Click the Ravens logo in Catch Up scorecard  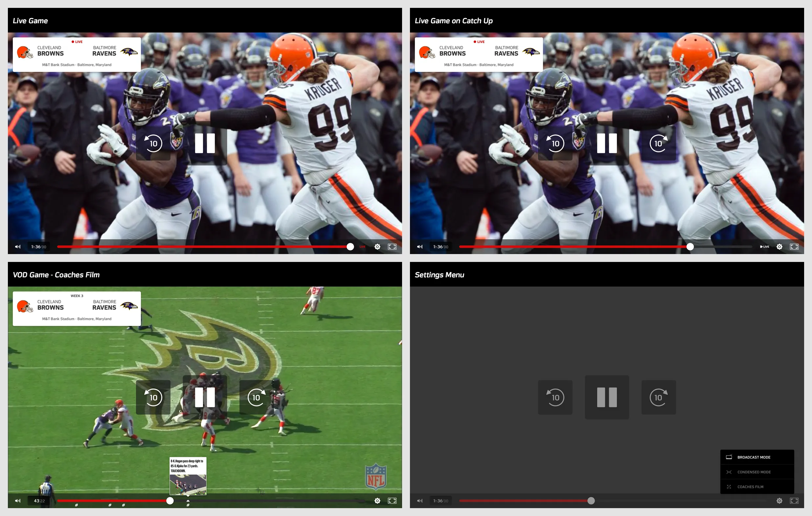531,52
